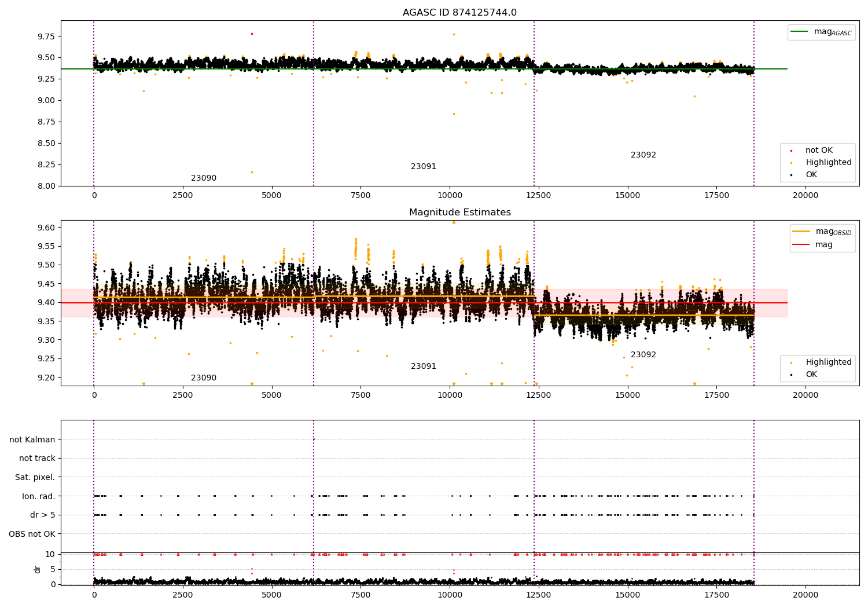This screenshot has height=608, width=868.
Task: Click the 'OBS not OK' row label
Action: tap(32, 534)
